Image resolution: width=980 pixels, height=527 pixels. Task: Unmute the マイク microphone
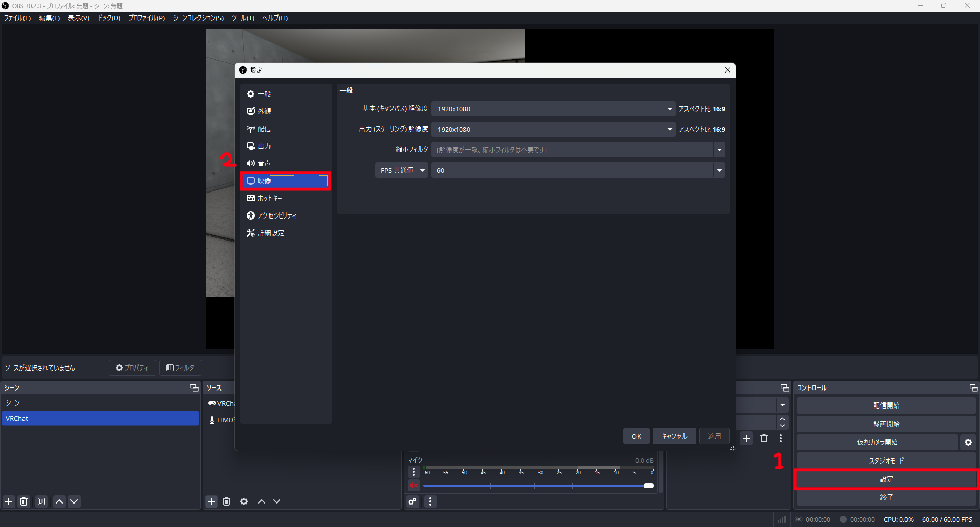point(413,486)
